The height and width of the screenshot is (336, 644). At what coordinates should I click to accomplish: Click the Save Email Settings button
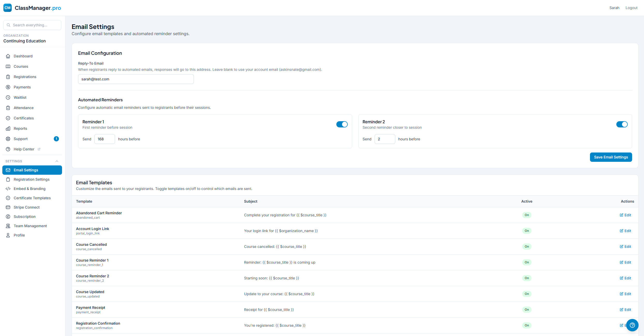(x=611, y=157)
